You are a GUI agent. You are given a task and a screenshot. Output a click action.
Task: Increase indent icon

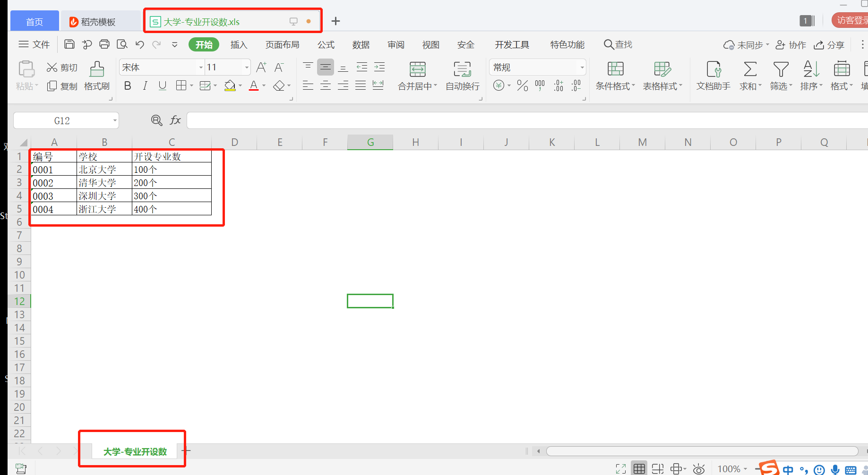click(x=379, y=67)
